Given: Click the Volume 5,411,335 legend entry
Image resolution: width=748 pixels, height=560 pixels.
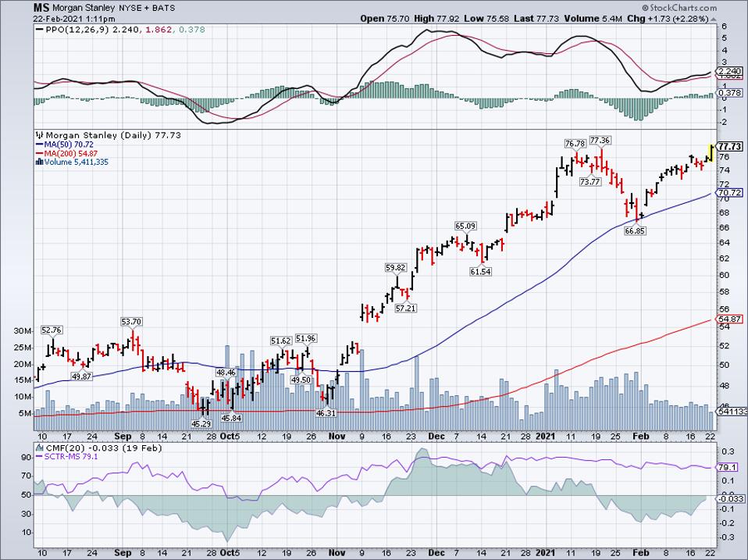Looking at the screenshot, I should click(77, 162).
